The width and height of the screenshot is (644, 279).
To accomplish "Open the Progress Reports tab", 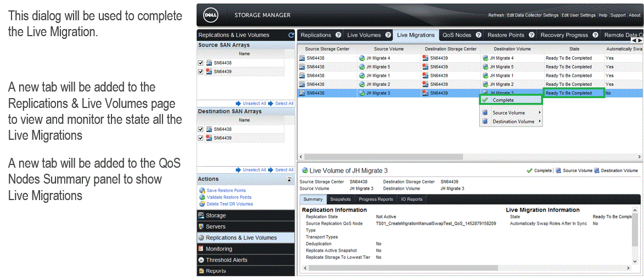I will (375, 200).
